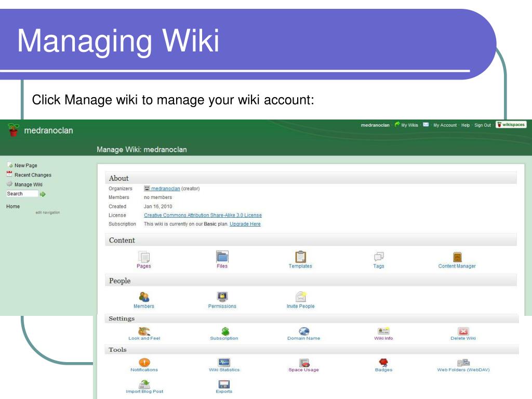Click the medranoclan wiki title

[48, 130]
